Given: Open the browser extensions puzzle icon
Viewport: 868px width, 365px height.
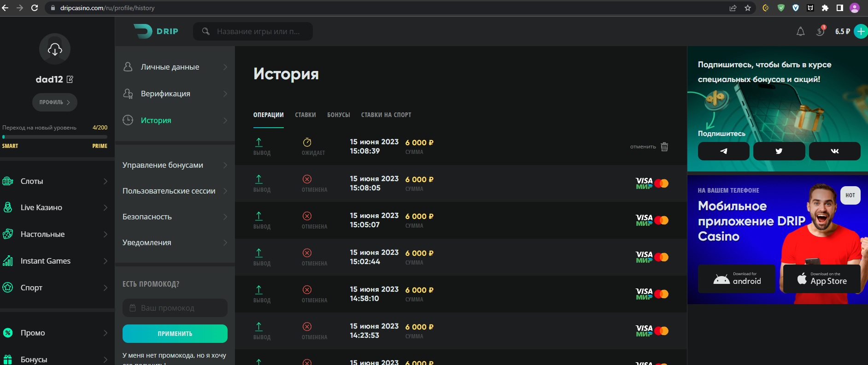Looking at the screenshot, I should click(x=825, y=8).
